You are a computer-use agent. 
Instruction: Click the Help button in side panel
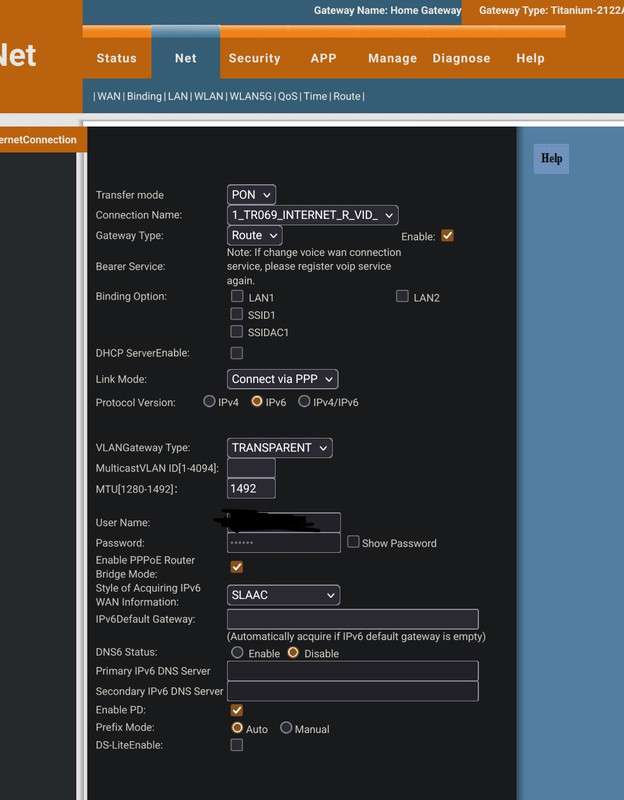[x=552, y=159]
